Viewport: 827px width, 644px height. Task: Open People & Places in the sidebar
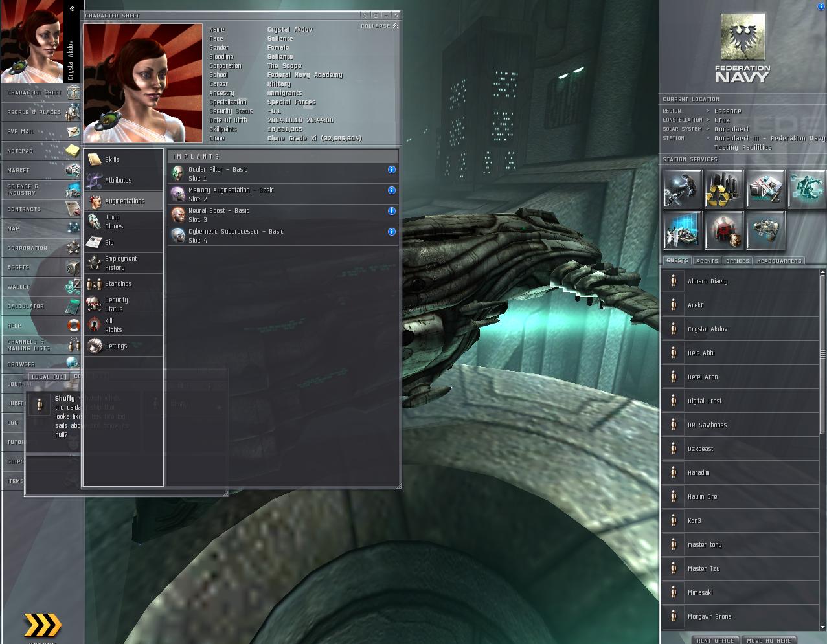point(41,112)
